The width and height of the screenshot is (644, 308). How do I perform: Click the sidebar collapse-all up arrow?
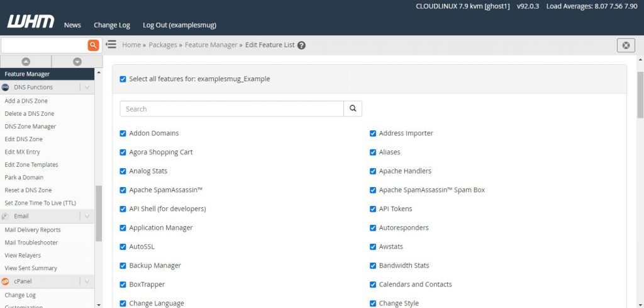(26, 61)
